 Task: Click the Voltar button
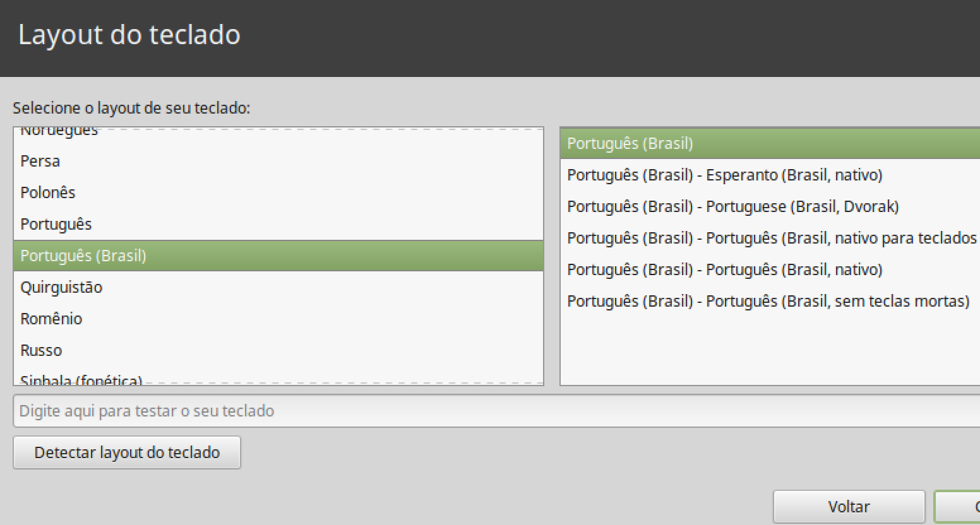(x=849, y=506)
